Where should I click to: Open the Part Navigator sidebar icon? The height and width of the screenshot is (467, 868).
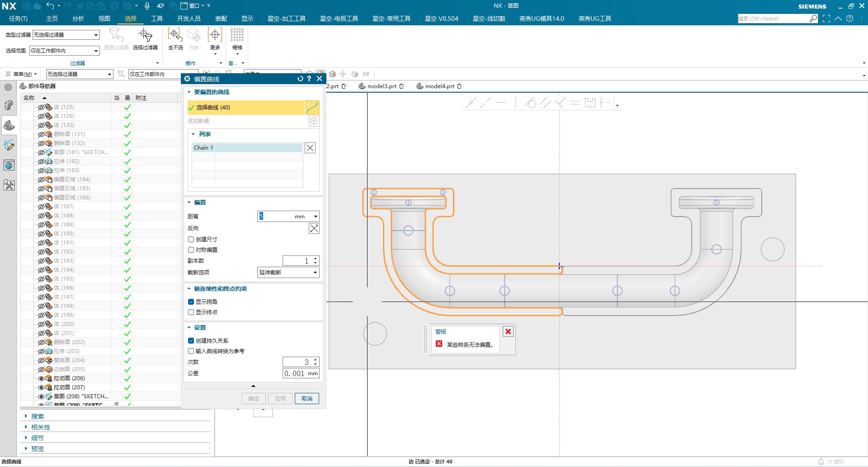9,125
